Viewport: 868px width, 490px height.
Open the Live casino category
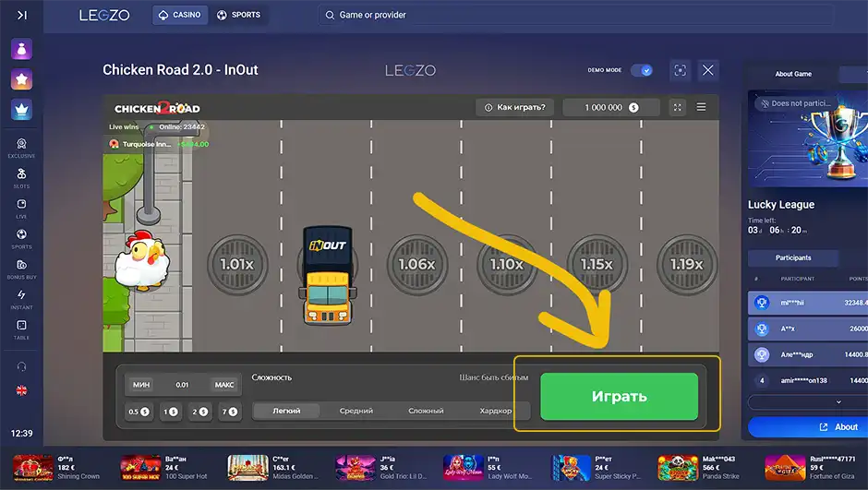tap(21, 209)
